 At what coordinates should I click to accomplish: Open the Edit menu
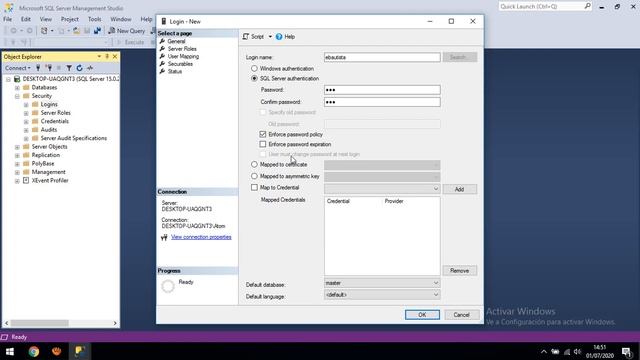click(x=26, y=19)
